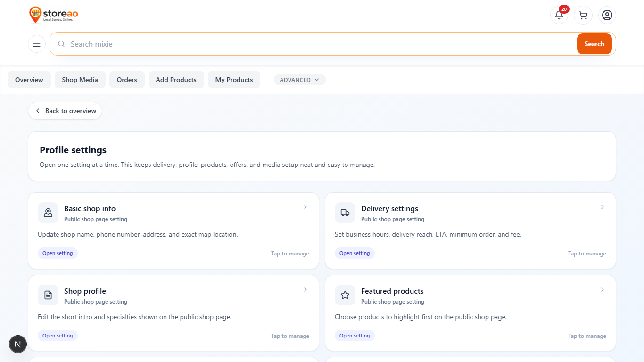Click text 'Open one setting at a time'

pos(79,165)
